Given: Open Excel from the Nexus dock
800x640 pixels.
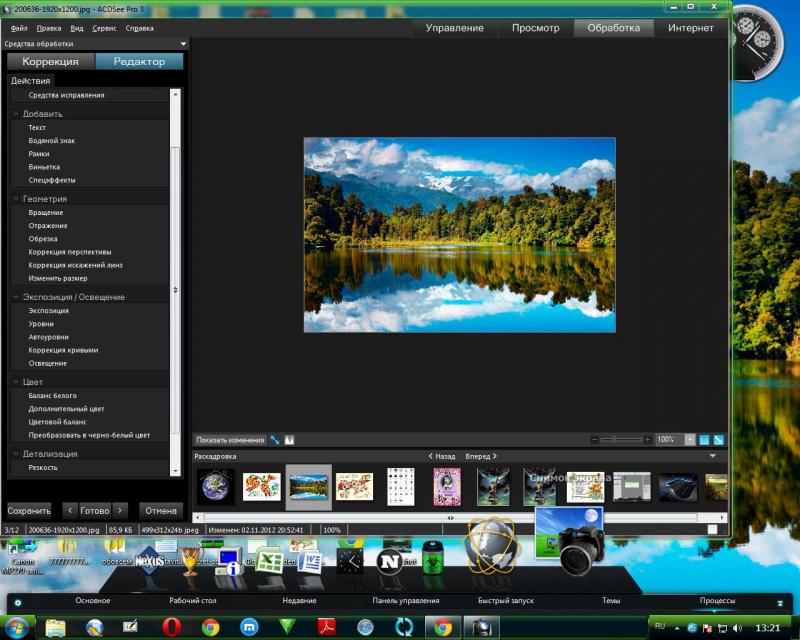Looking at the screenshot, I should point(269,562).
